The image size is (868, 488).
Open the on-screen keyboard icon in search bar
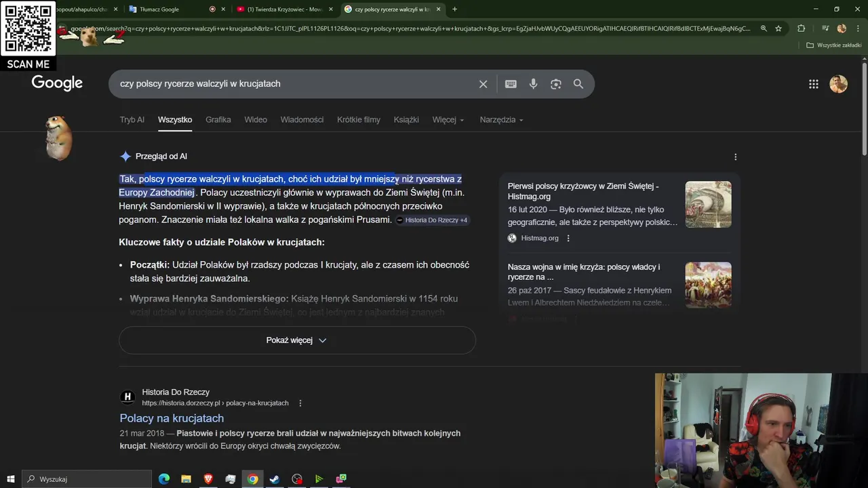coord(511,84)
